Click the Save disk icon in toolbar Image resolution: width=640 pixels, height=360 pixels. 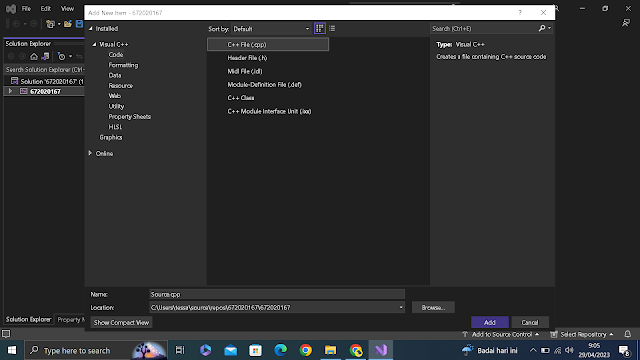(x=79, y=24)
